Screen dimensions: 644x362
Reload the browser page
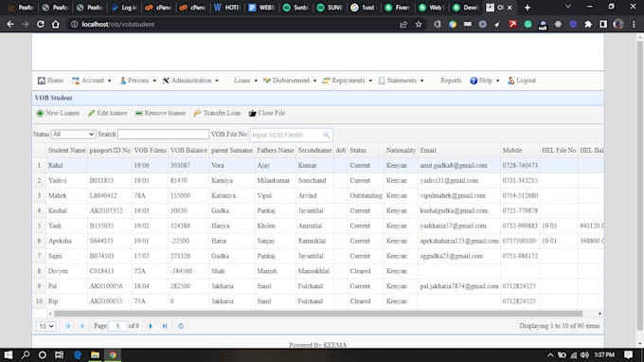[40, 25]
